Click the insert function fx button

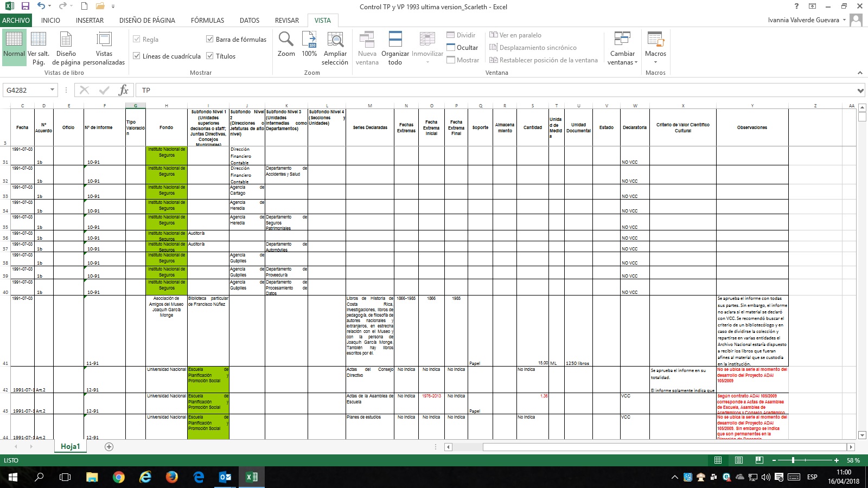coord(123,90)
